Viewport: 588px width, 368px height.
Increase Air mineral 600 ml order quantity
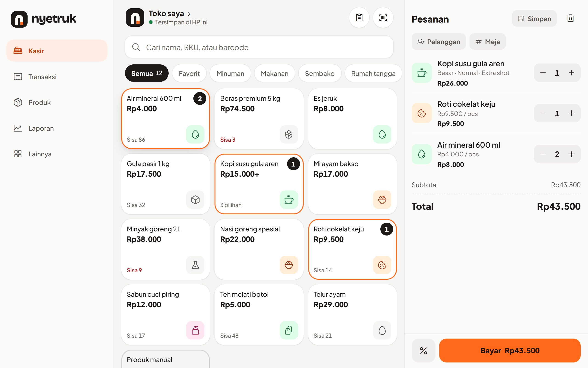[x=571, y=154]
